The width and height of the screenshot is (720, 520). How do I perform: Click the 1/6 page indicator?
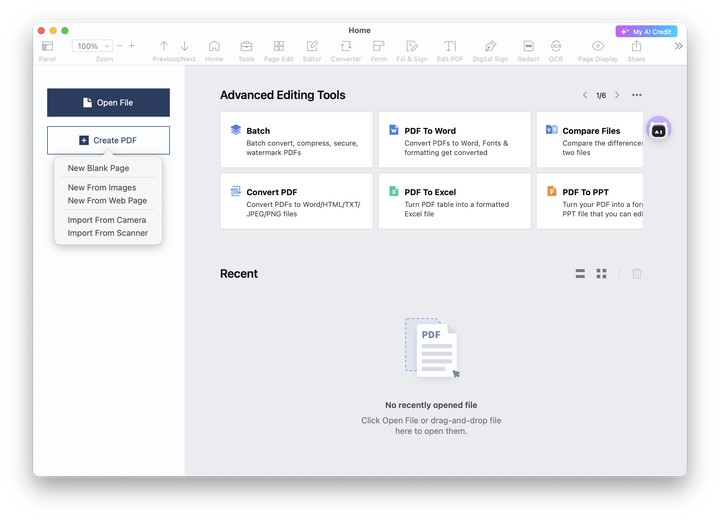tap(601, 96)
